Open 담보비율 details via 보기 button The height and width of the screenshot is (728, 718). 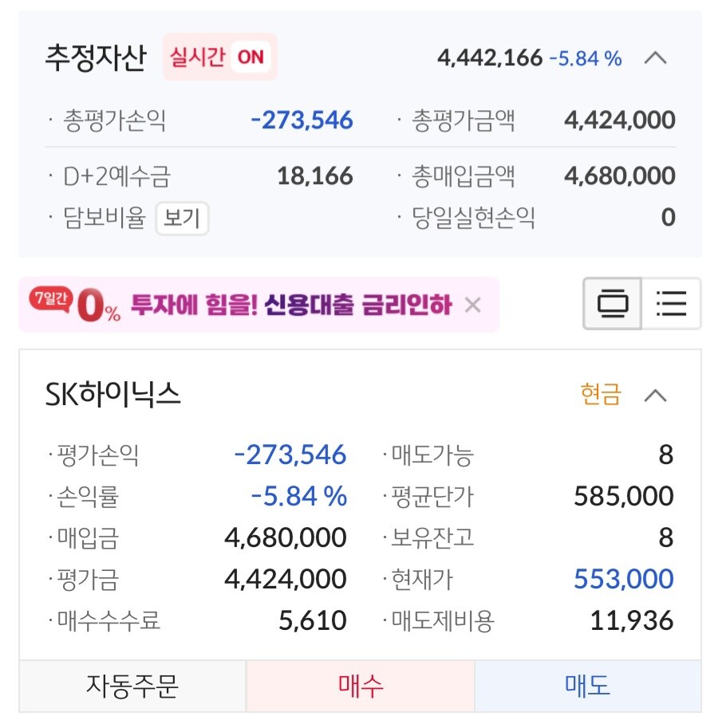(182, 218)
